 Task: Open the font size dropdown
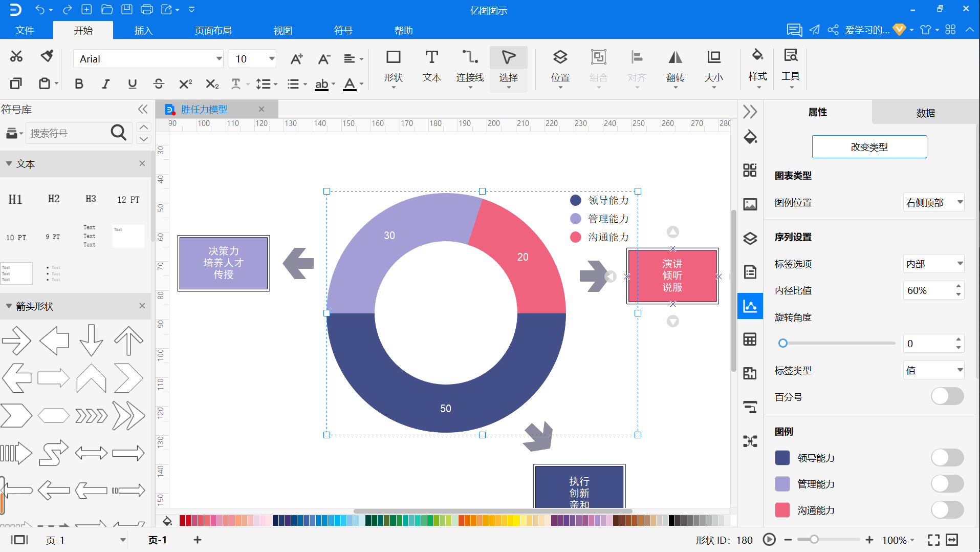[272, 58]
